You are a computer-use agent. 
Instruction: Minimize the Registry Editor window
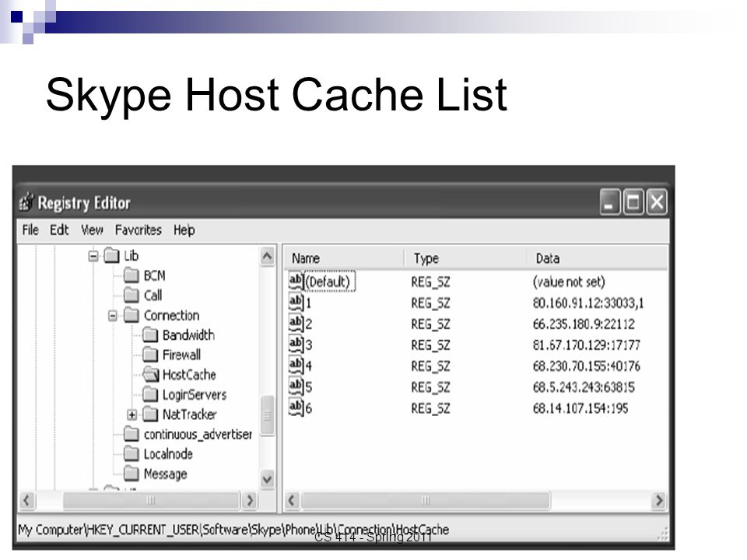coord(610,202)
